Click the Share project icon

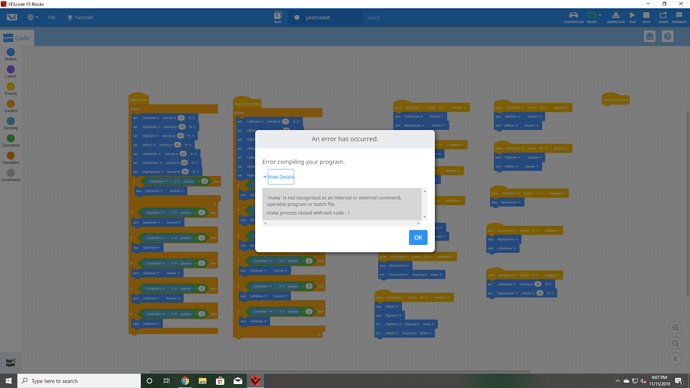pyautogui.click(x=663, y=17)
